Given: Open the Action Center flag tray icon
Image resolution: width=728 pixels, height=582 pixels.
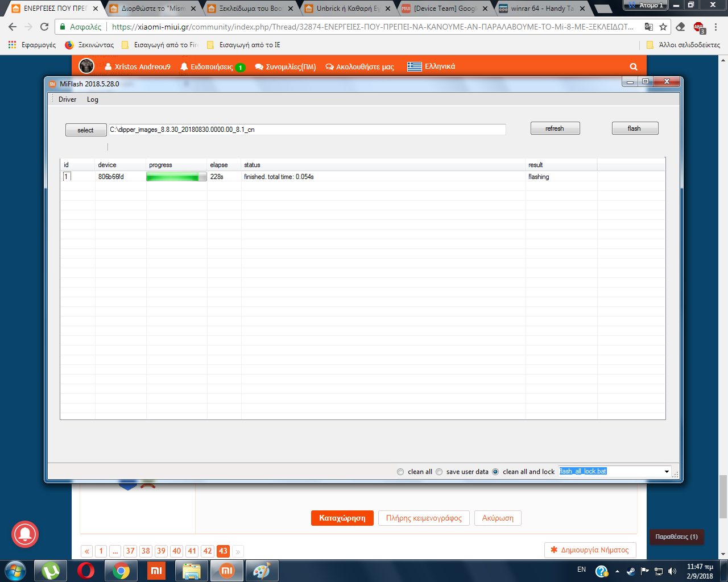Looking at the screenshot, I should pyautogui.click(x=644, y=571).
